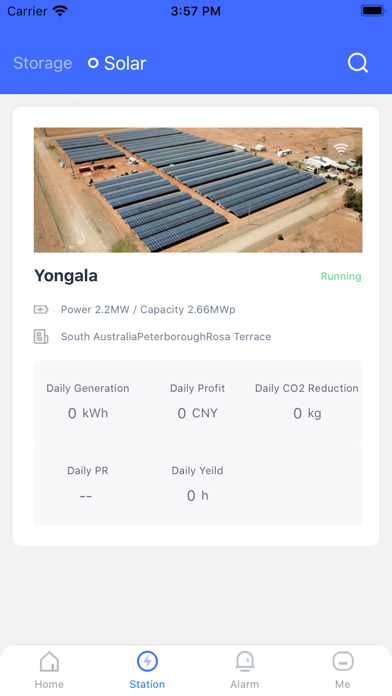392x696 pixels.
Task: Open Alarm bell icon
Action: 245,661
